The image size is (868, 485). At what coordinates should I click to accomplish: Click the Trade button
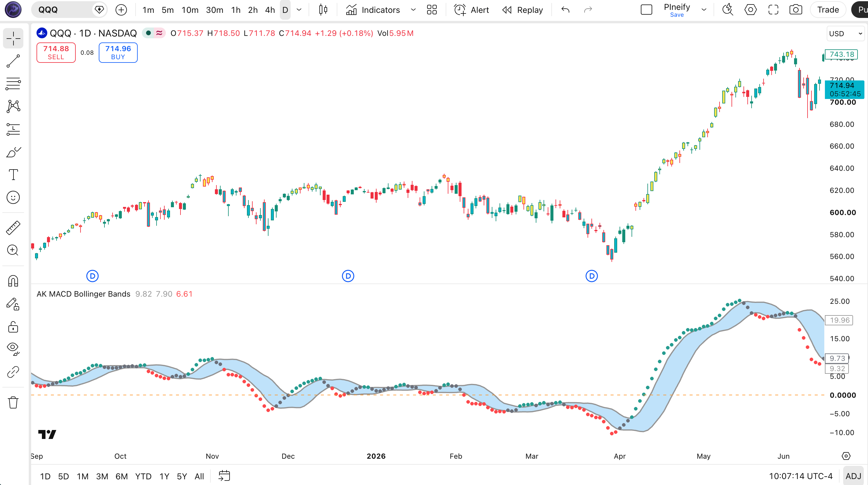coord(828,10)
